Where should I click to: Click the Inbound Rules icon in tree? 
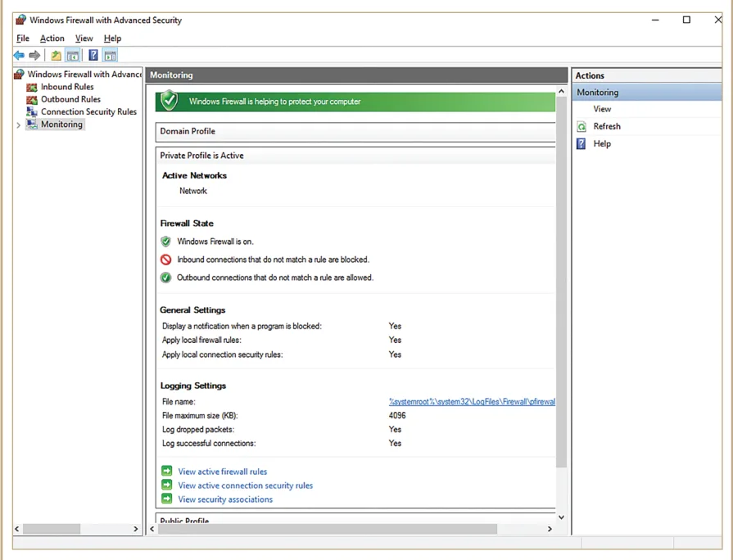click(32, 87)
